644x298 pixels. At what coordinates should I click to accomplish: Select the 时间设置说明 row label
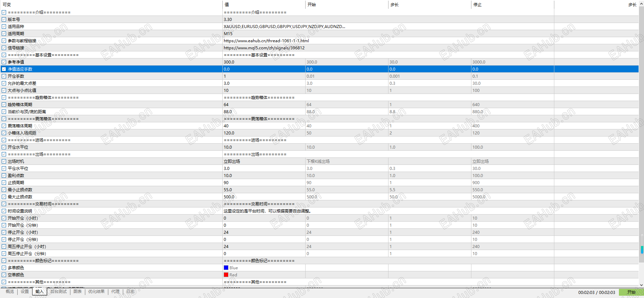pos(20,211)
